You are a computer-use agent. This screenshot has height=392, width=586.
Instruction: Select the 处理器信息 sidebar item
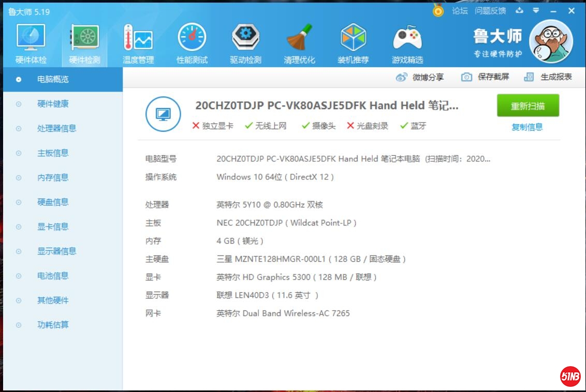56,128
